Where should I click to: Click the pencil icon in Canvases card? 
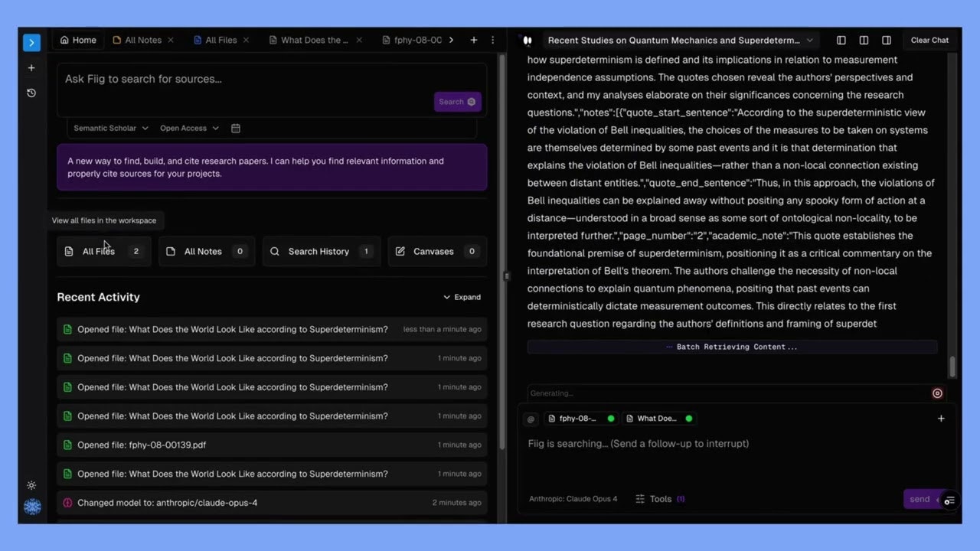pos(400,251)
